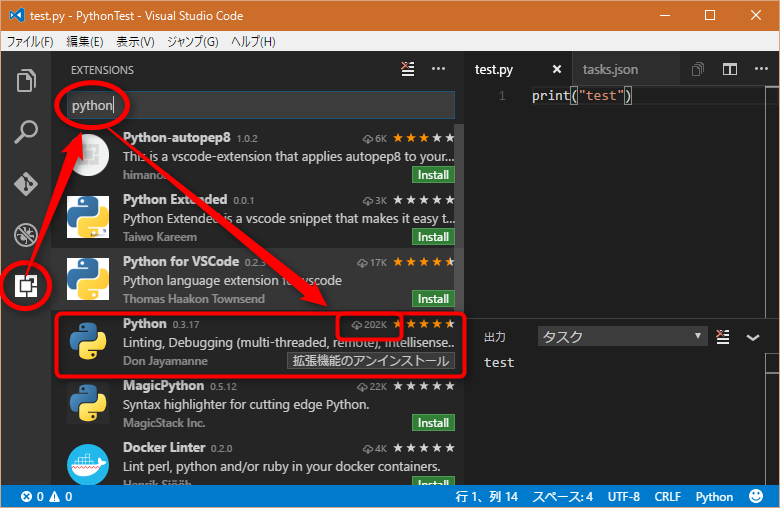Viewport: 780px width, 508px height.
Task: Switch to the tasks.json tab
Action: [610, 70]
